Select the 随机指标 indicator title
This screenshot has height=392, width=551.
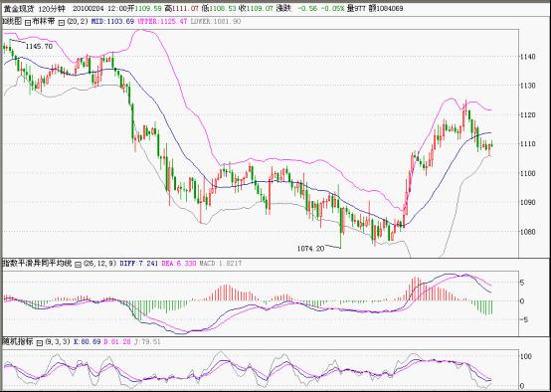18,341
